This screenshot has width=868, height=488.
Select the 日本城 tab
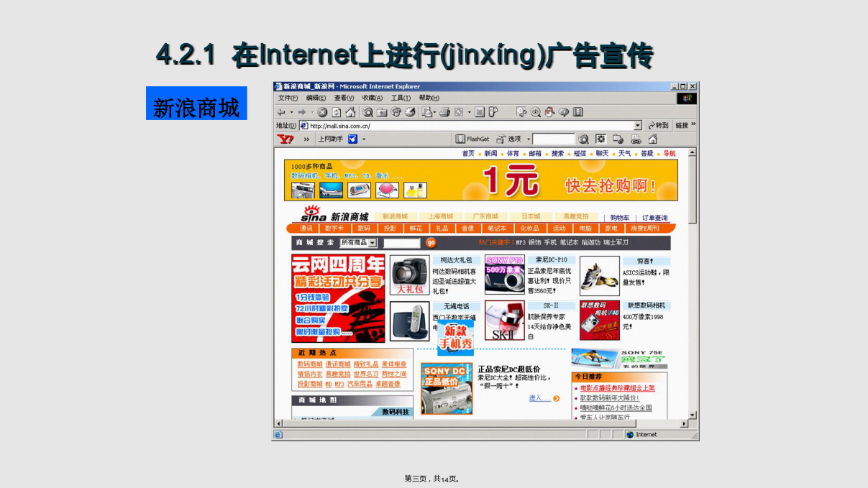click(531, 216)
